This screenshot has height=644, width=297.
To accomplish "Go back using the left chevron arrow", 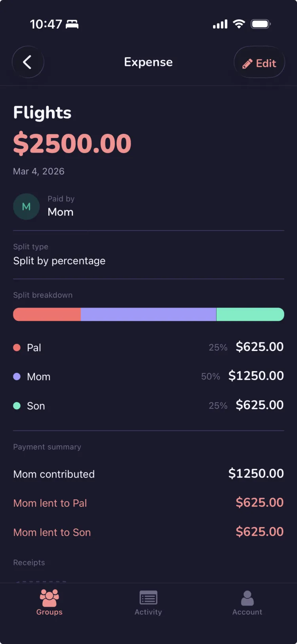I will click(x=28, y=62).
